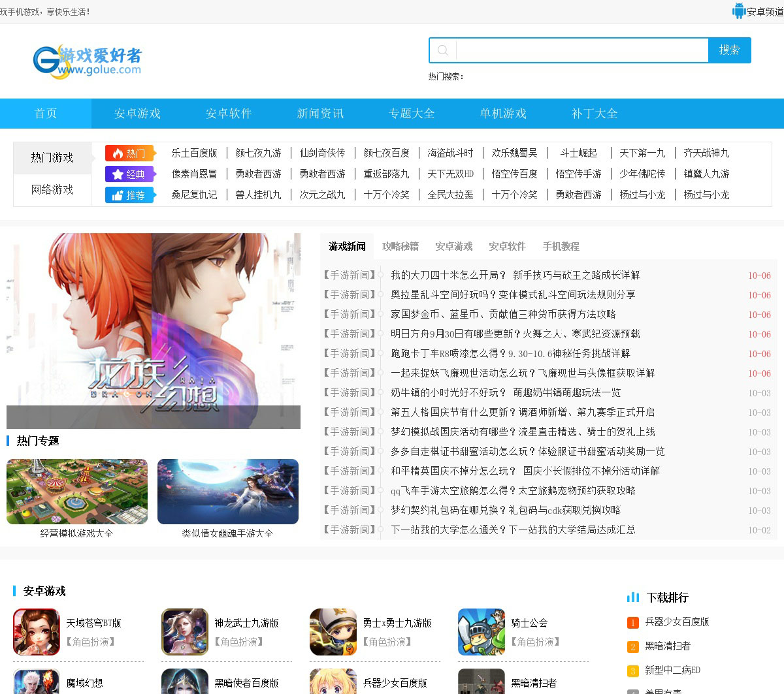Click the golue.com site logo
This screenshot has height=694, width=784.
[87, 62]
